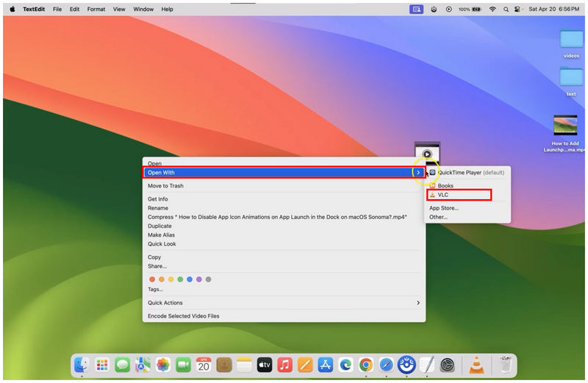Choose Rename in context menu
This screenshot has width=588, height=383.
click(284, 208)
